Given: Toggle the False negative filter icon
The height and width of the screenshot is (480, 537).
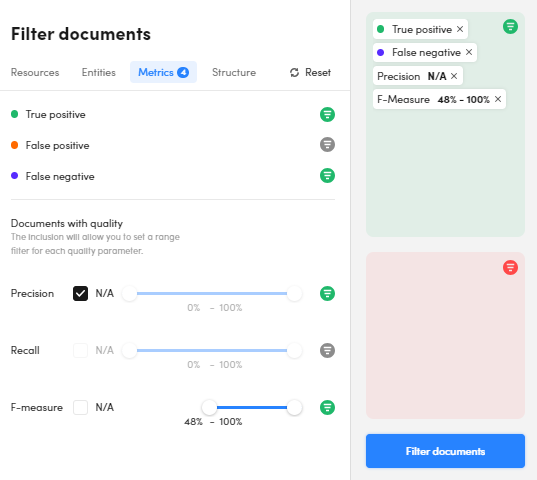Looking at the screenshot, I should (x=327, y=176).
